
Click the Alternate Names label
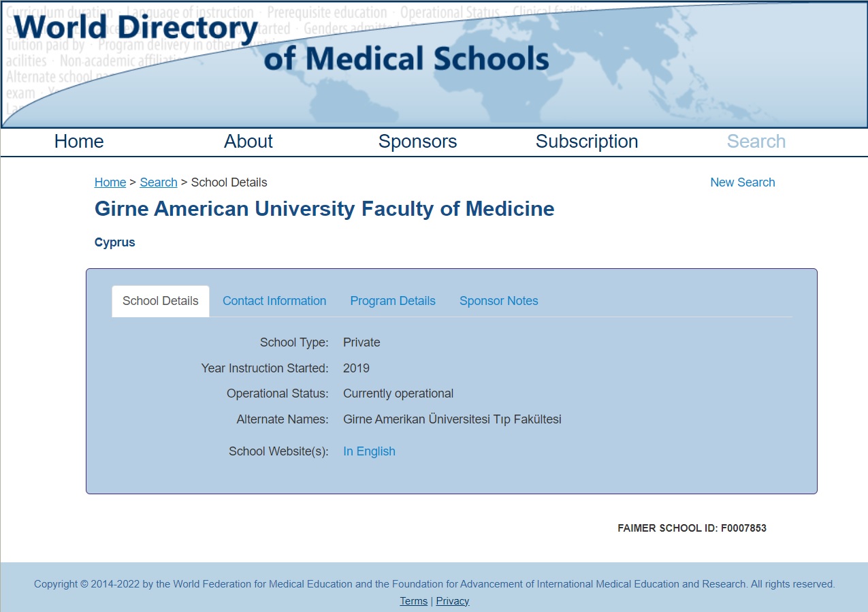pyautogui.click(x=283, y=419)
